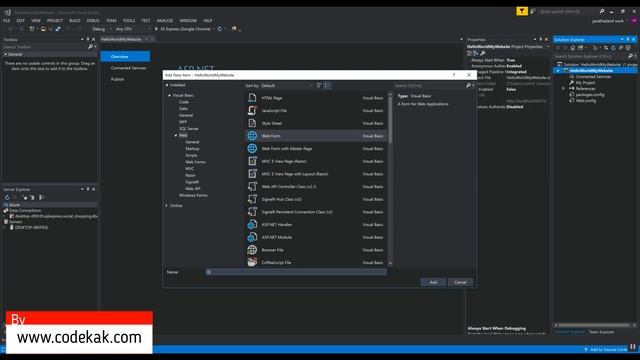The width and height of the screenshot is (640, 360).
Task: Click the Overview button on project page
Action: point(125,56)
